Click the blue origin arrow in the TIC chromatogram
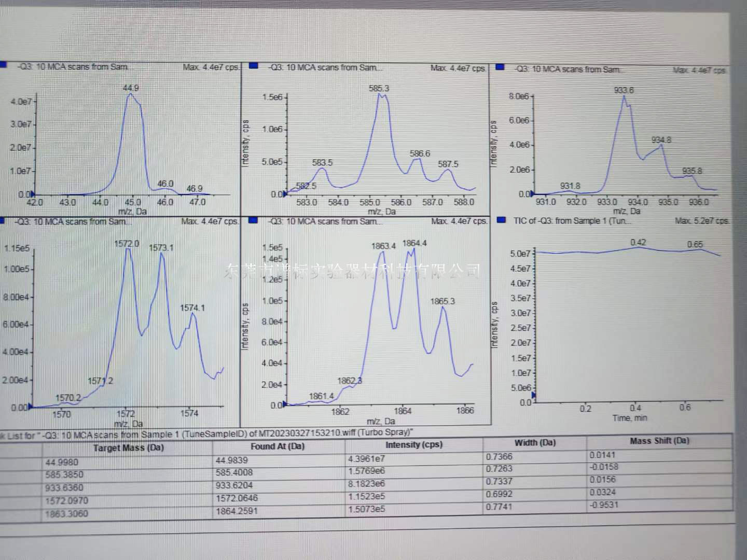Screen dimensions: 747x560 [x=533, y=397]
